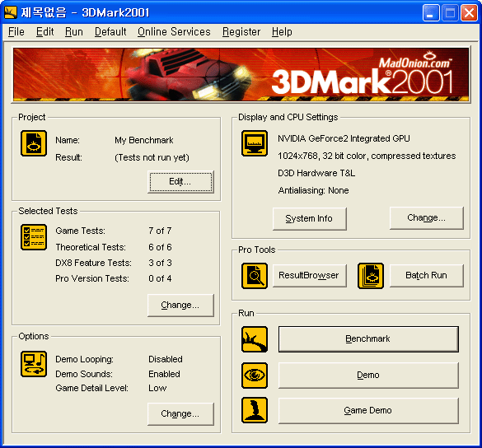Click 'D3D Hardware T&L' text

pyautogui.click(x=316, y=173)
